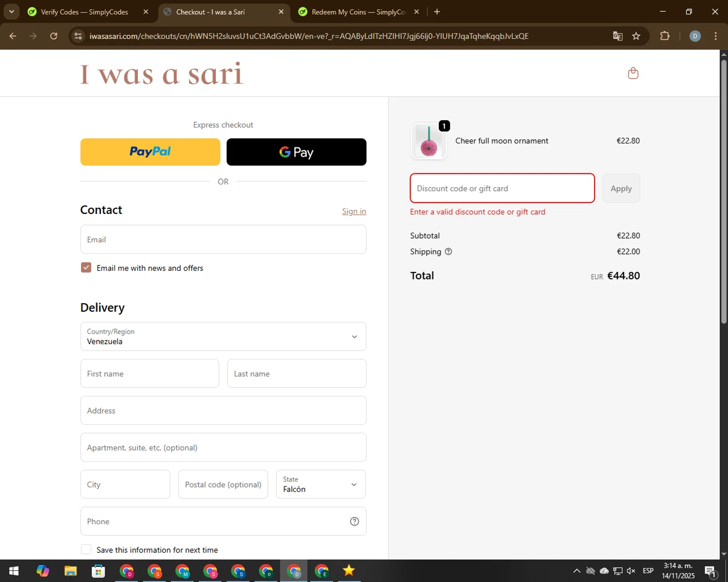Click the browser address bar URL

[309, 36]
